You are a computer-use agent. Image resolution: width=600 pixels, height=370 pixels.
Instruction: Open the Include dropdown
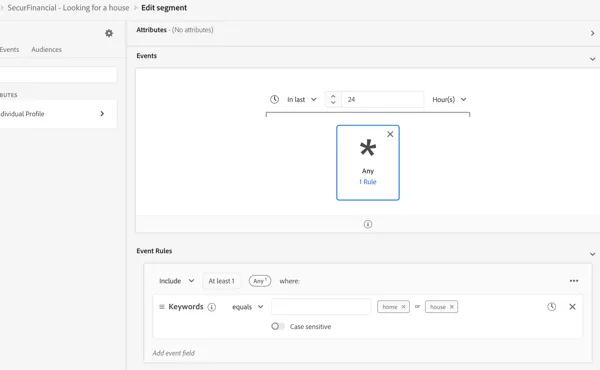point(177,281)
